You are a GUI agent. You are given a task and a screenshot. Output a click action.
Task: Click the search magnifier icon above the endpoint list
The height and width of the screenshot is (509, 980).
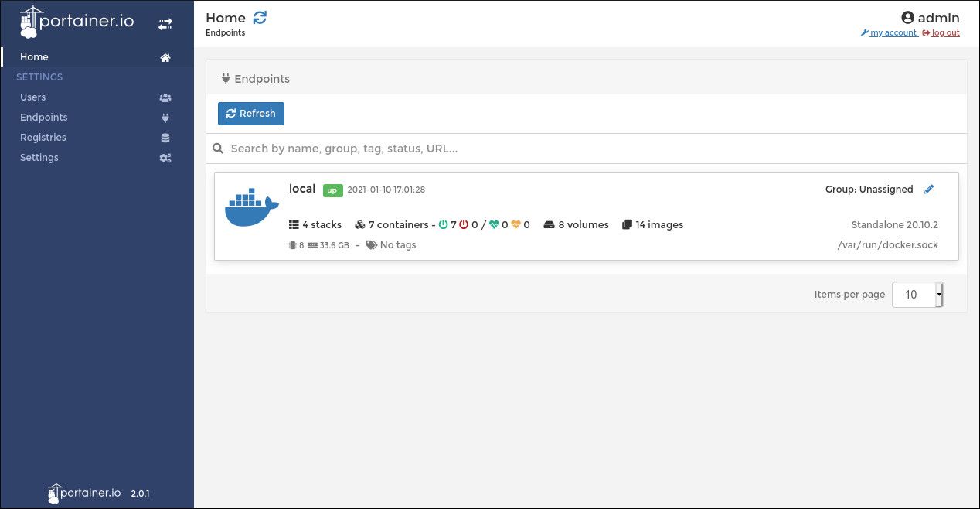click(x=217, y=148)
